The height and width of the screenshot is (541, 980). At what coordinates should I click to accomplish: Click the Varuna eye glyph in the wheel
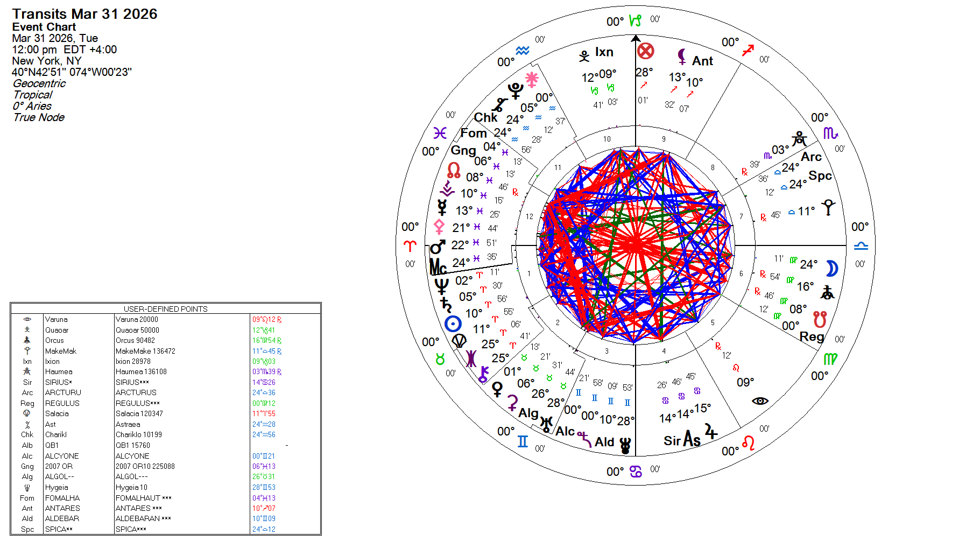(760, 401)
